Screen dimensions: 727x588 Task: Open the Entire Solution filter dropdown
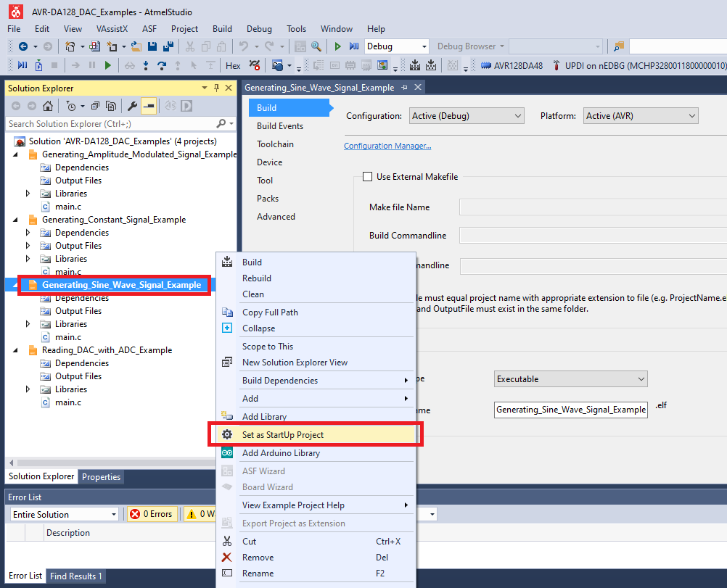65,514
